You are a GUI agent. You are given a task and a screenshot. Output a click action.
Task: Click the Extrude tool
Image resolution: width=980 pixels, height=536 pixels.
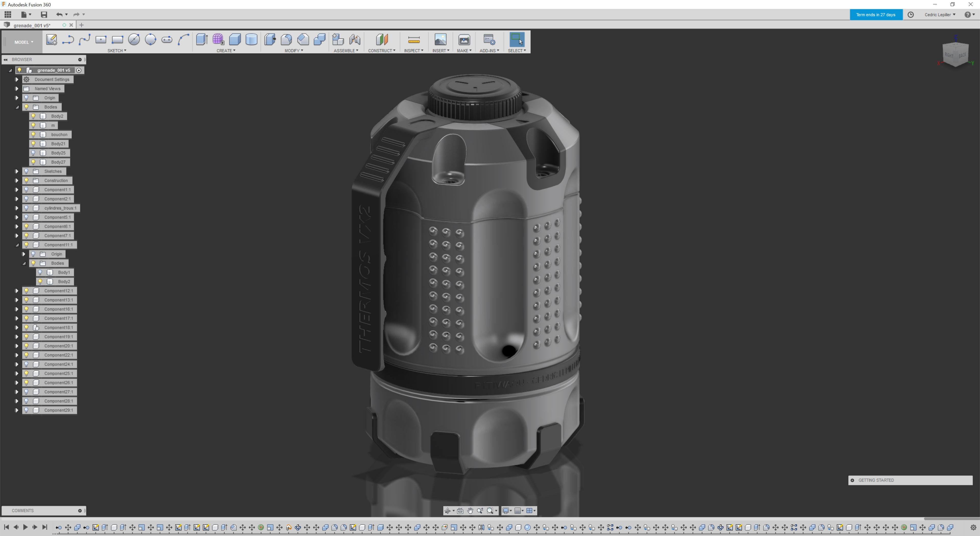point(202,40)
